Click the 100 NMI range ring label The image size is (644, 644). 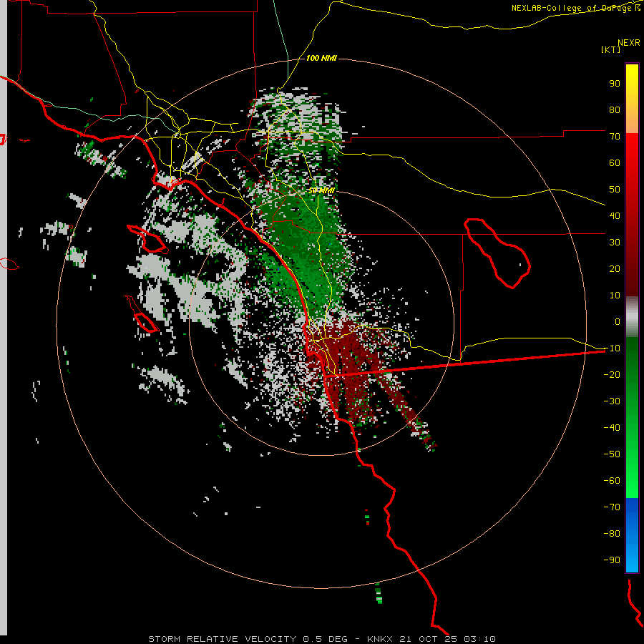pyautogui.click(x=321, y=59)
